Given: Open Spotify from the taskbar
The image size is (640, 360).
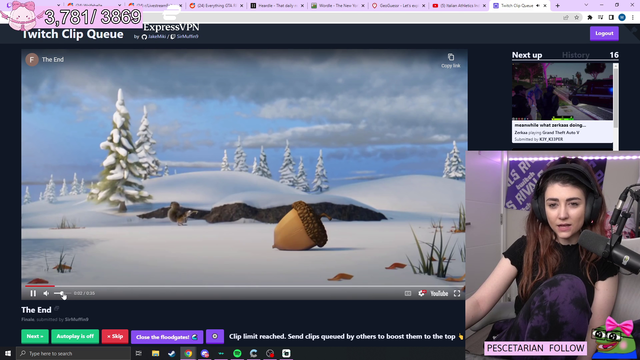Looking at the screenshot, I should click(x=237, y=353).
